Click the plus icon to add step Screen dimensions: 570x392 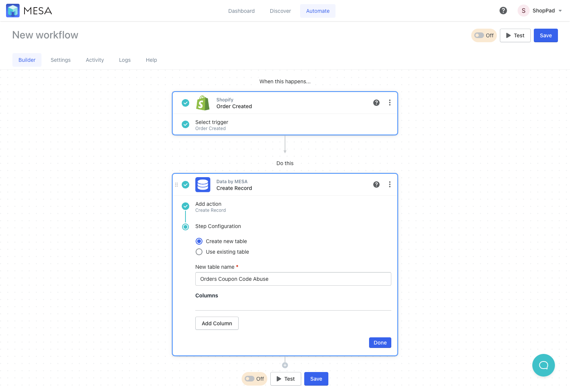point(285,365)
